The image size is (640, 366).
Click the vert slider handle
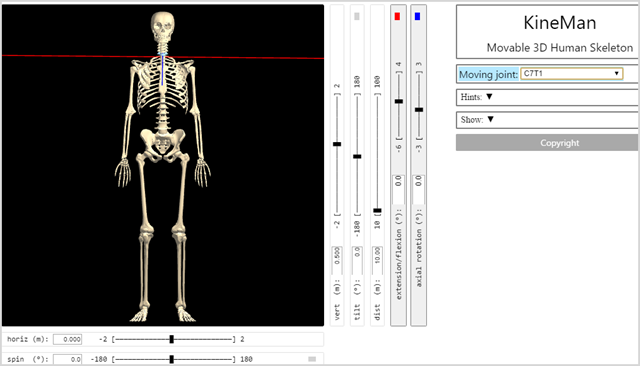pos(337,144)
